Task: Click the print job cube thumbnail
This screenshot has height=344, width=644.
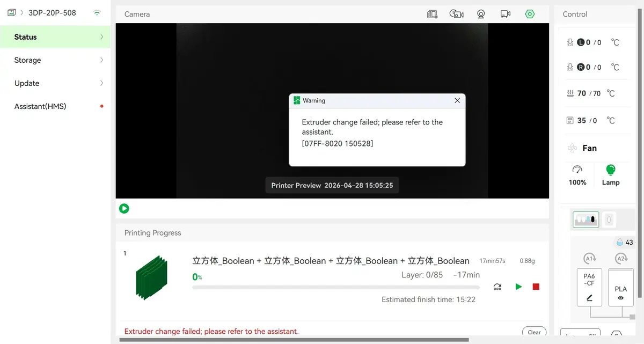Action: tap(151, 277)
